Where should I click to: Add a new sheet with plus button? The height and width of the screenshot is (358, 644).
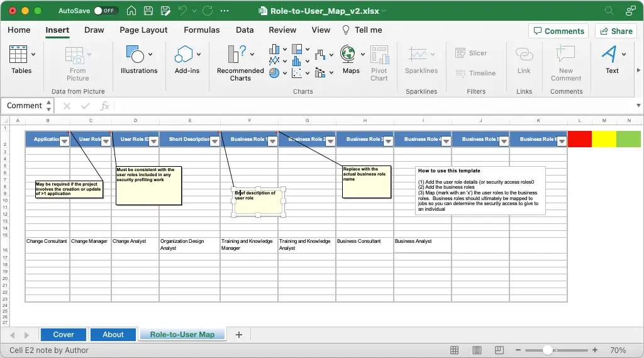click(x=239, y=335)
